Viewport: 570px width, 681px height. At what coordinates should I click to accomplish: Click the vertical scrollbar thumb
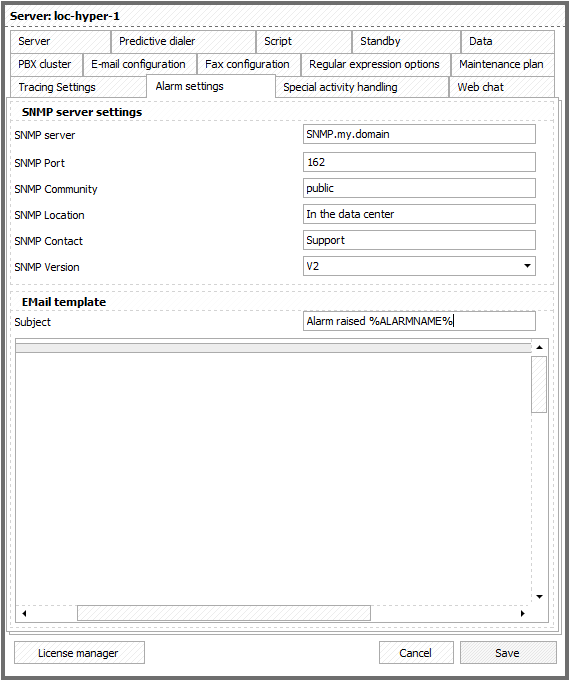539,384
